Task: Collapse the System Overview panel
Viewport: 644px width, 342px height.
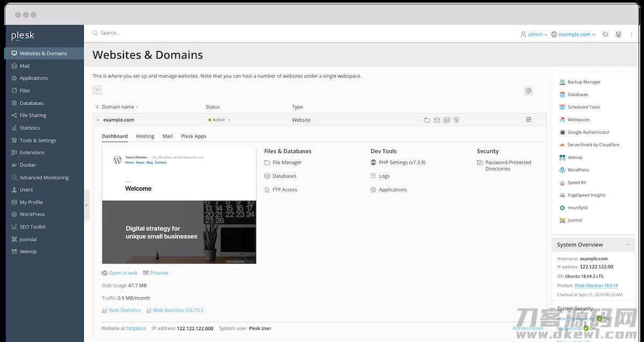Action: [x=627, y=244]
